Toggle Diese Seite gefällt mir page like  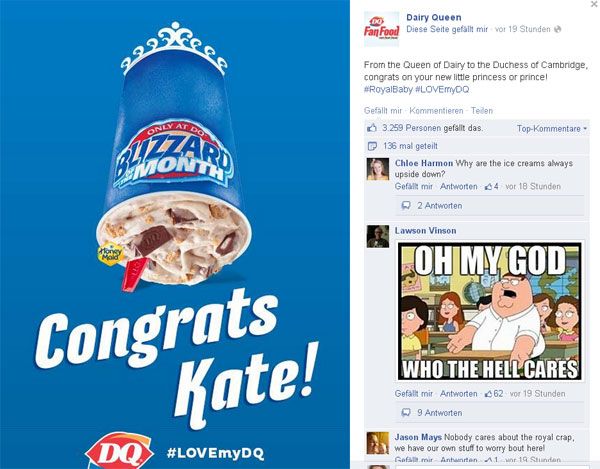click(x=447, y=29)
